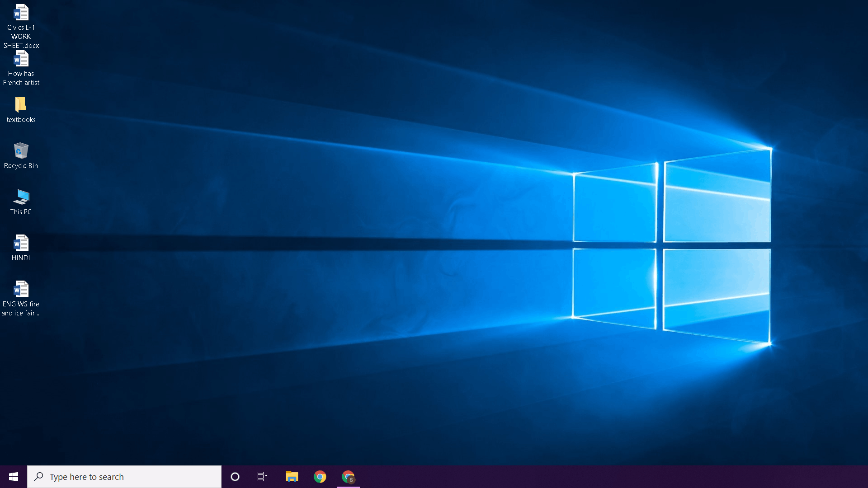This screenshot has height=488, width=868.
Task: Select the textbooks folder icon
Action: pos(21,105)
